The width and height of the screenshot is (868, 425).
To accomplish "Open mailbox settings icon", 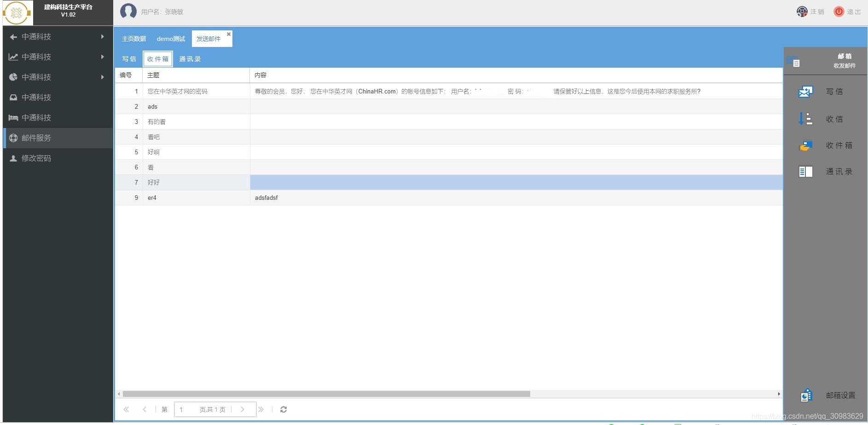I will 806,395.
